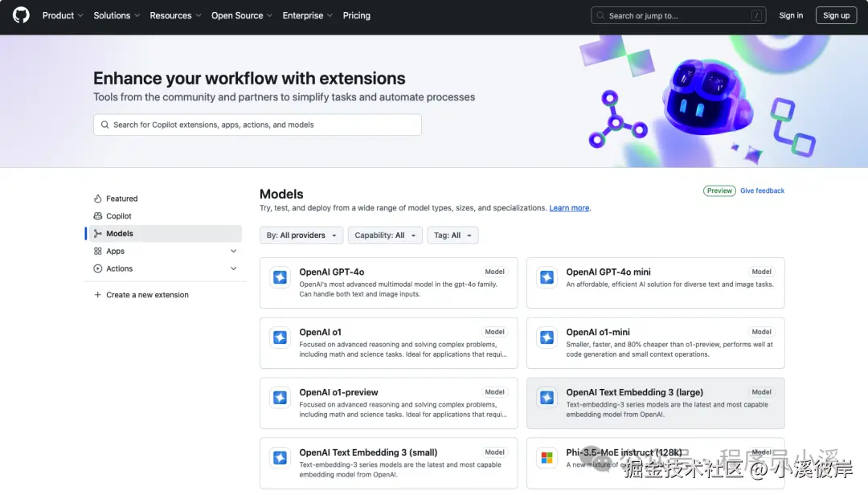Image resolution: width=868 pixels, height=495 pixels.
Task: Click the slash shortcut icon in top search
Action: pyautogui.click(x=756, y=15)
